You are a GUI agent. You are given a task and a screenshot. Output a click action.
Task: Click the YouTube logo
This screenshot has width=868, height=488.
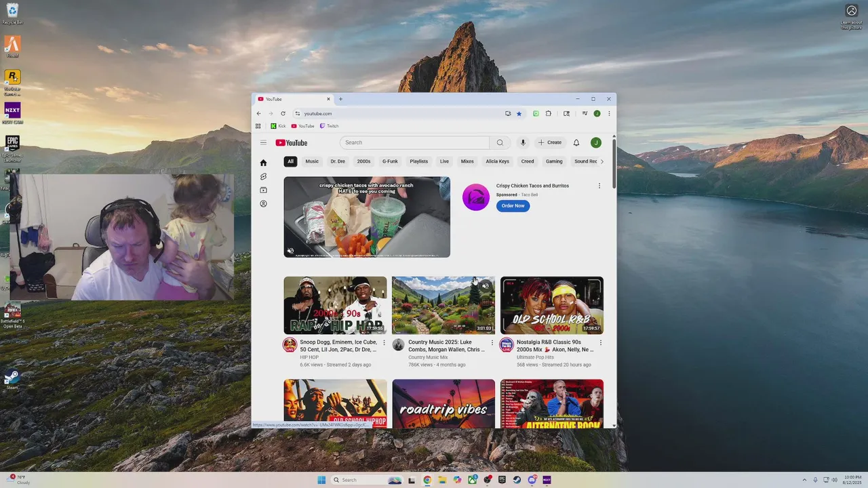point(292,142)
